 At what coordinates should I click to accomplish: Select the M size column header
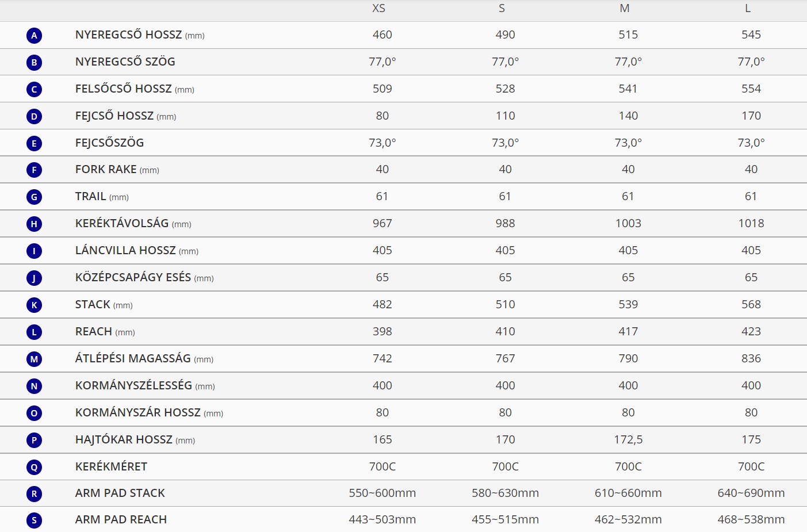coord(625,9)
